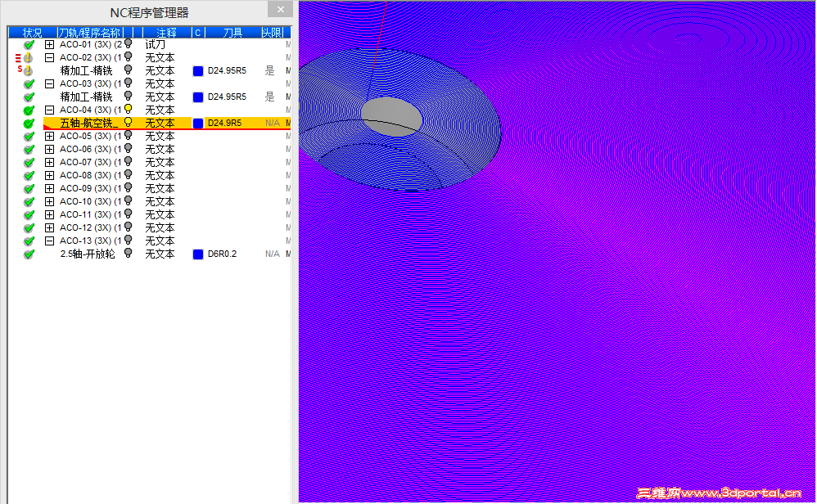The height and width of the screenshot is (504, 817).
Task: Select the ACO-11 (3X) program
Action: 90,214
